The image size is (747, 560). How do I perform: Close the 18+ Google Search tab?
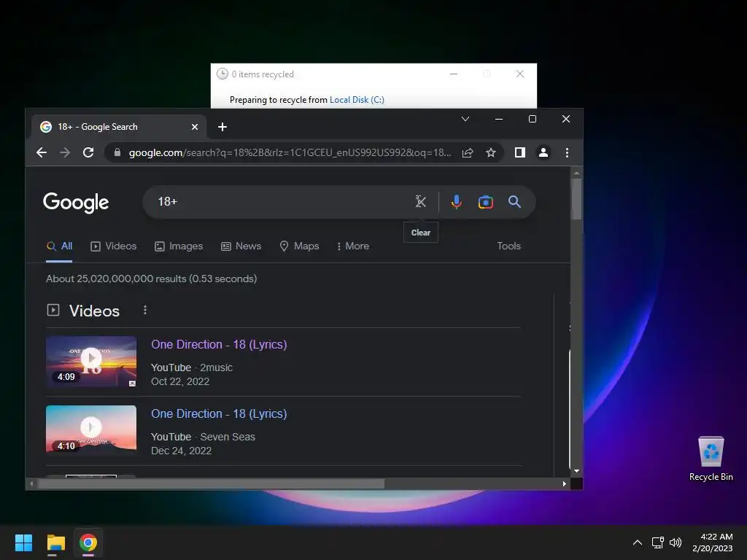coord(194,127)
